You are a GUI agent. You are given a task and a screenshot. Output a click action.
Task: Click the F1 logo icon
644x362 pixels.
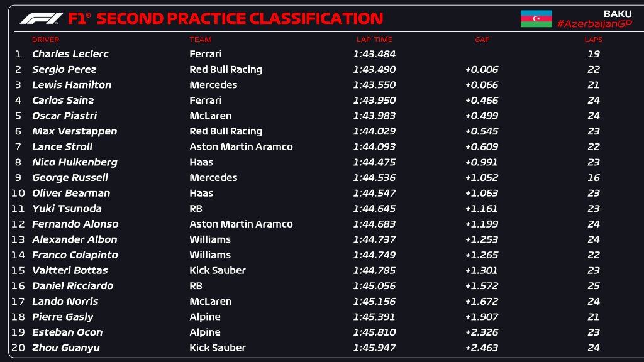[x=42, y=19]
